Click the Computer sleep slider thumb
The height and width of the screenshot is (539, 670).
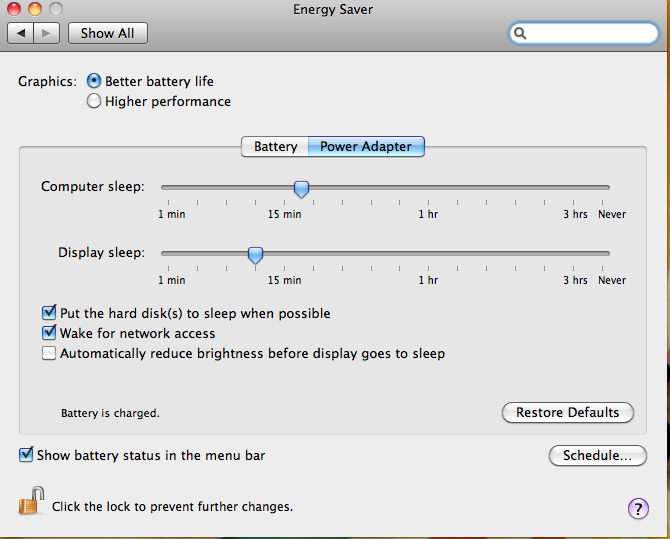[301, 189]
